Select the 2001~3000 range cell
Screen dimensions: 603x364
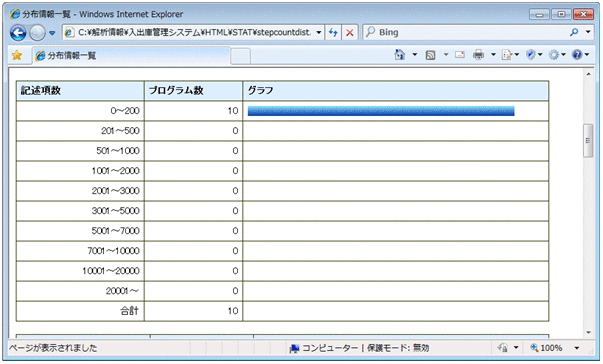[x=80, y=191]
